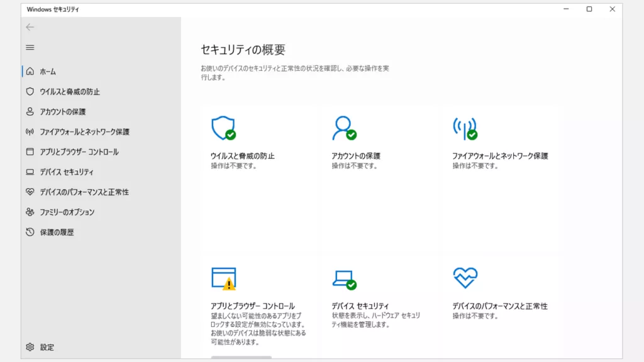Click the partially visible button below app control tile
Screen dimensions: 644x362
pos(241,358)
